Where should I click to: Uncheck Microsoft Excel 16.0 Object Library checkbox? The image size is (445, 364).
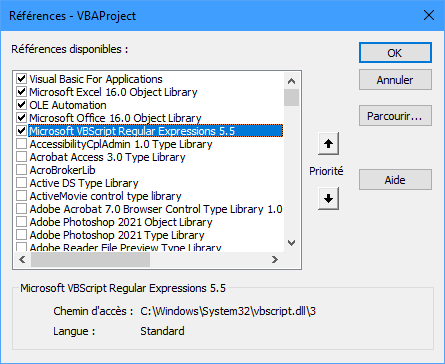click(x=21, y=92)
